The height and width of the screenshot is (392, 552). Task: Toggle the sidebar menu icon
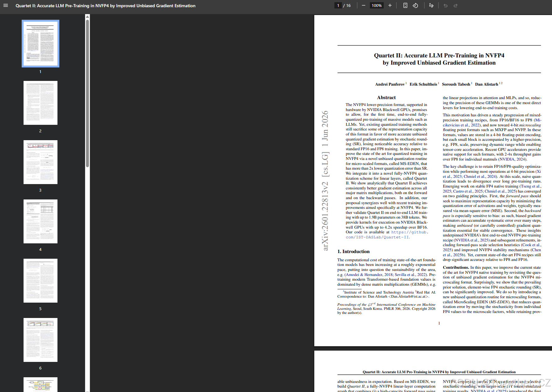click(6, 5)
